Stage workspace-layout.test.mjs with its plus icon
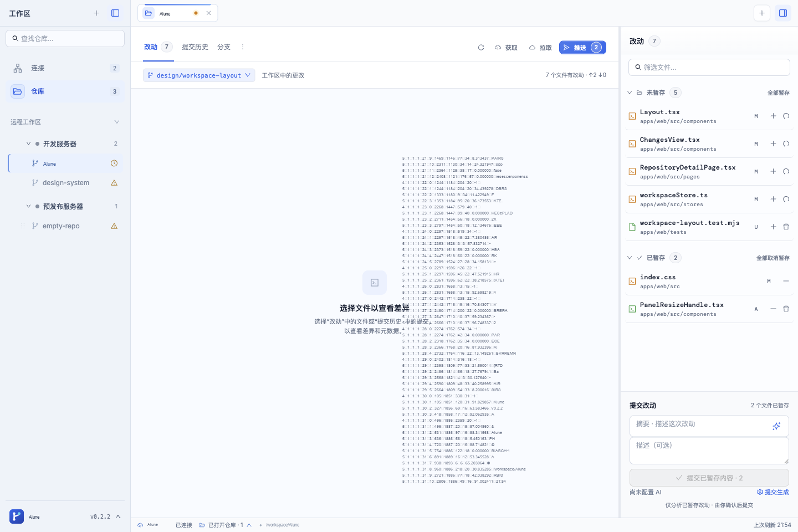 [x=773, y=227]
